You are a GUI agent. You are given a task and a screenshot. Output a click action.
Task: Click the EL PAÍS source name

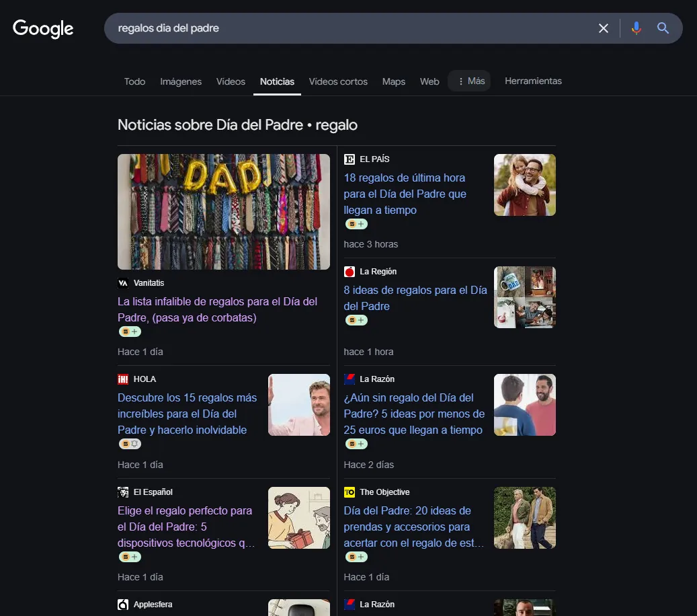point(375,159)
